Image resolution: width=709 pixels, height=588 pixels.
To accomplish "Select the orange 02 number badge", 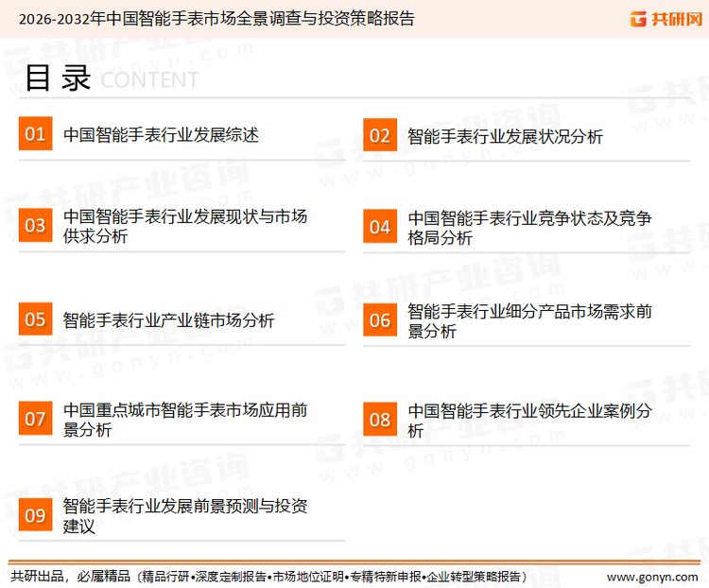I will [x=380, y=135].
